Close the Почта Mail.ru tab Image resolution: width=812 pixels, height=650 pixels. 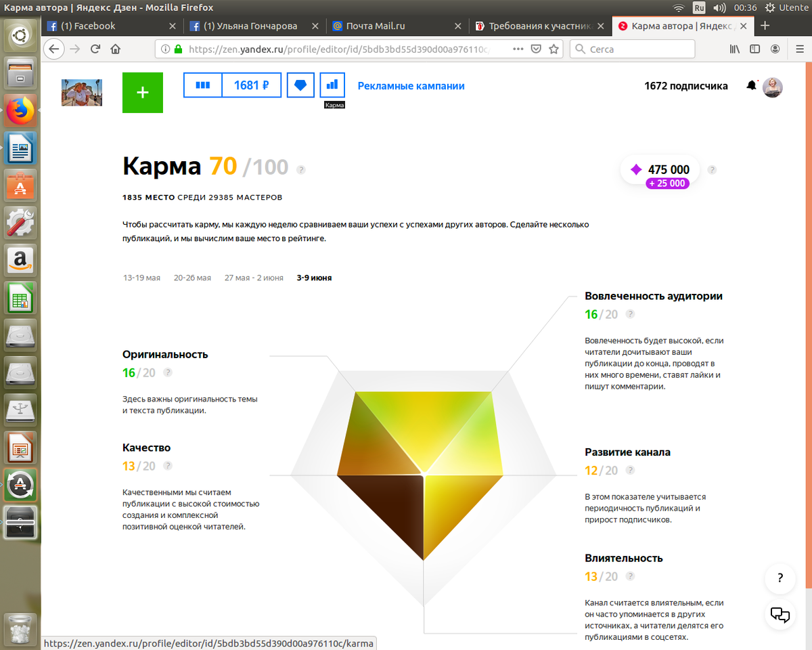(x=457, y=26)
